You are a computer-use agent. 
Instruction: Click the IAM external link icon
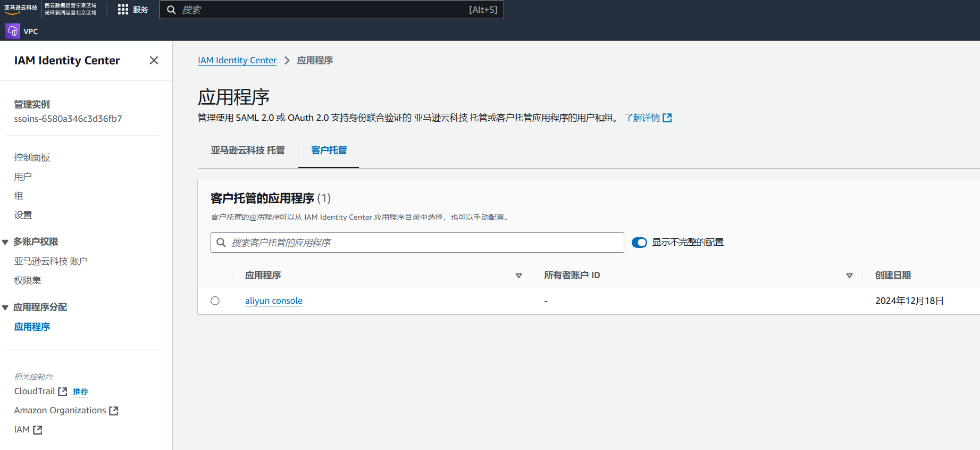38,430
